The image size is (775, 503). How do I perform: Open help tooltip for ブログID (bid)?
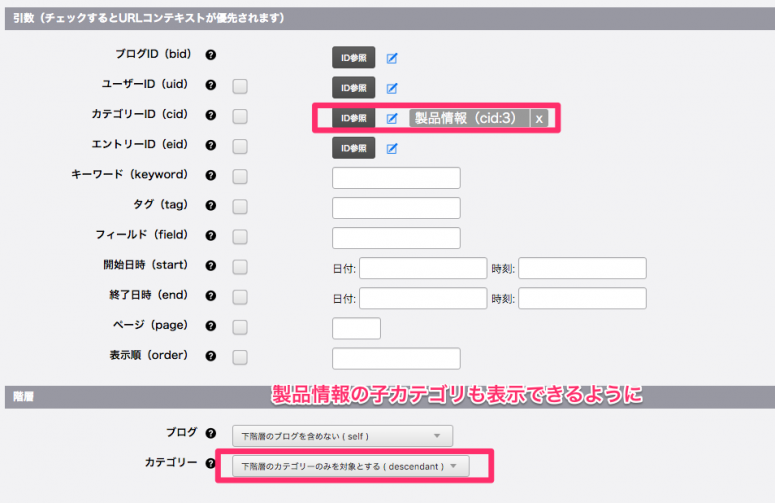211,57
